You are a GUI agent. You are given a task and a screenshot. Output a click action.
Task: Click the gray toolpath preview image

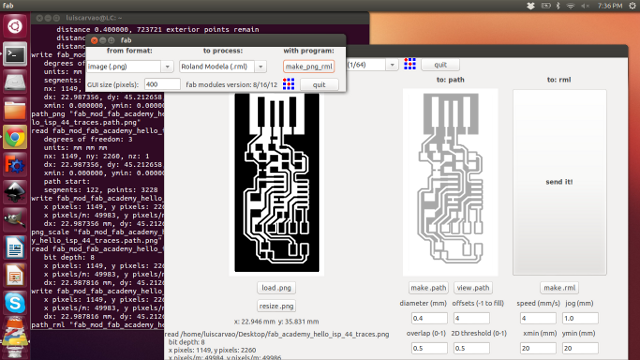pos(450,182)
